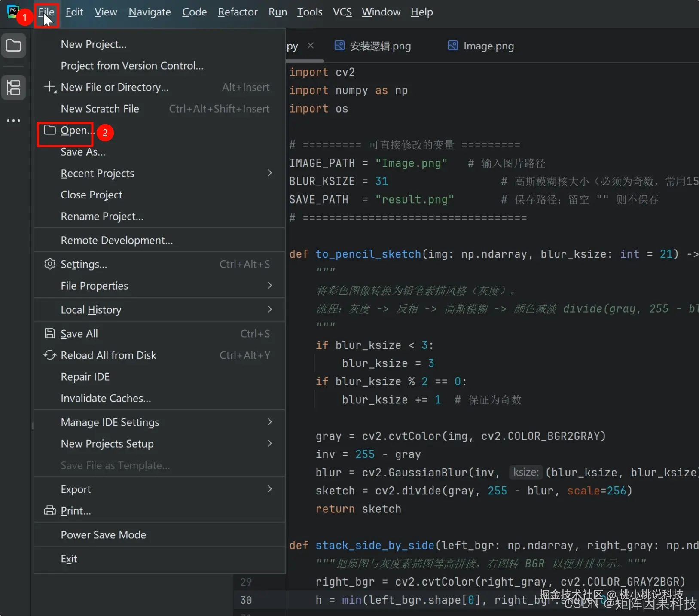Image resolution: width=699 pixels, height=616 pixels.
Task: Select Rename Project... menu entry
Action: [160, 216]
